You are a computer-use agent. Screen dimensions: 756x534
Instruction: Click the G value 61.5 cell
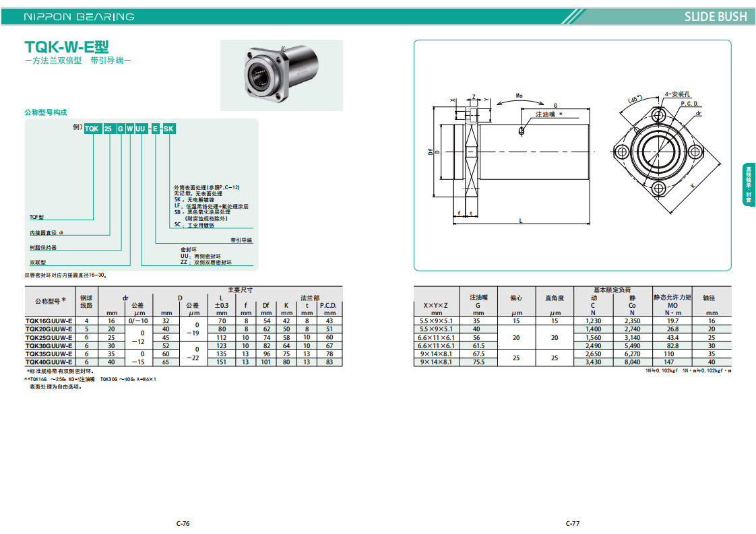[x=478, y=345]
